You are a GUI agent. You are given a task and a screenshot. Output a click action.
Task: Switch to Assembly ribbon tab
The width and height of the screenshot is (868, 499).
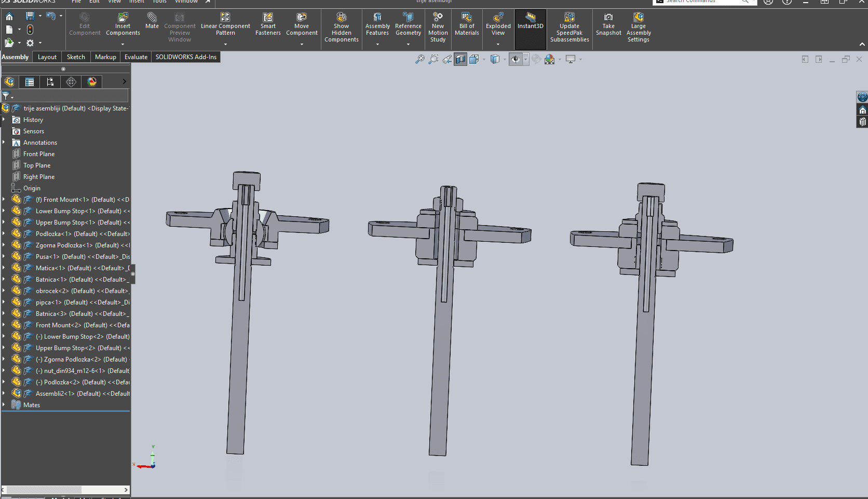tap(15, 57)
